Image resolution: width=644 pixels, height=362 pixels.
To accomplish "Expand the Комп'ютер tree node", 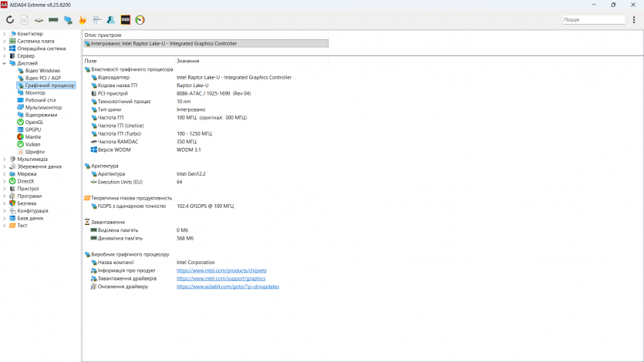I will pos(4,34).
